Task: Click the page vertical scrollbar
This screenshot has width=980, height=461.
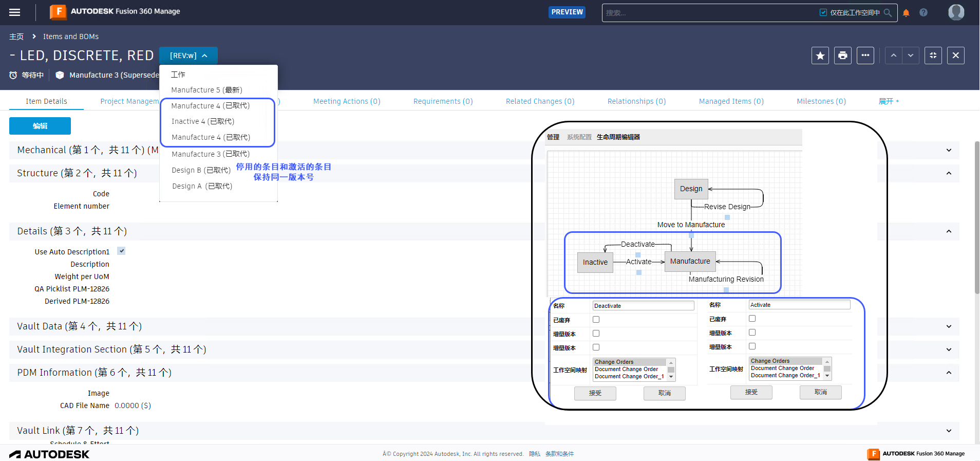Action: click(977, 217)
